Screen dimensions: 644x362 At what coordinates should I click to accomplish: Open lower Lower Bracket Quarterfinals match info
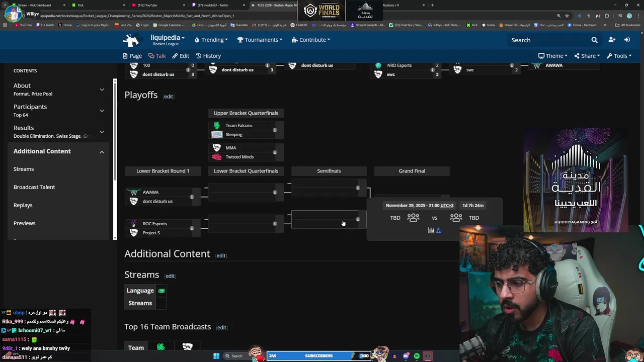(275, 224)
